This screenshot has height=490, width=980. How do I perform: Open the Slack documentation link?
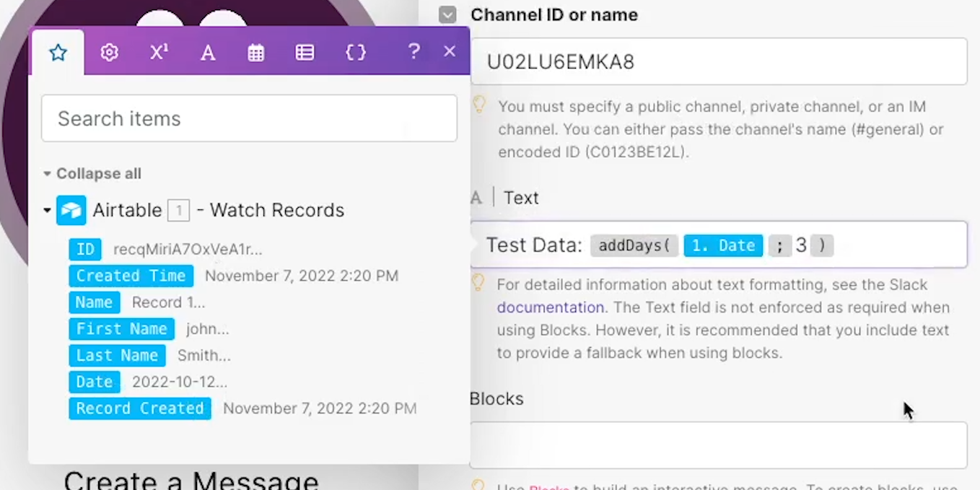point(550,307)
